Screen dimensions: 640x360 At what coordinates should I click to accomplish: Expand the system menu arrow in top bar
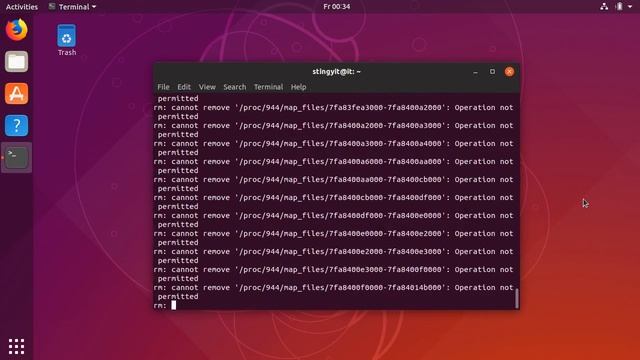[630, 7]
